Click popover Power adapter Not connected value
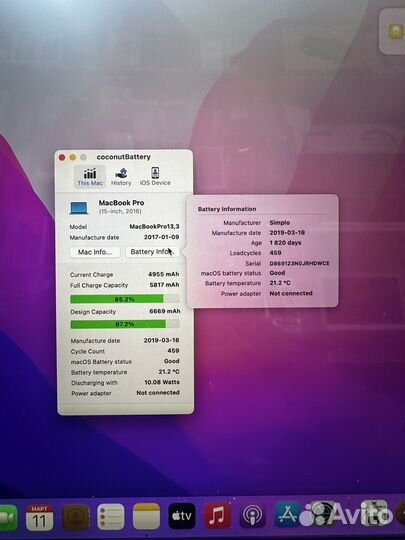The image size is (405, 540). pyautogui.click(x=291, y=293)
